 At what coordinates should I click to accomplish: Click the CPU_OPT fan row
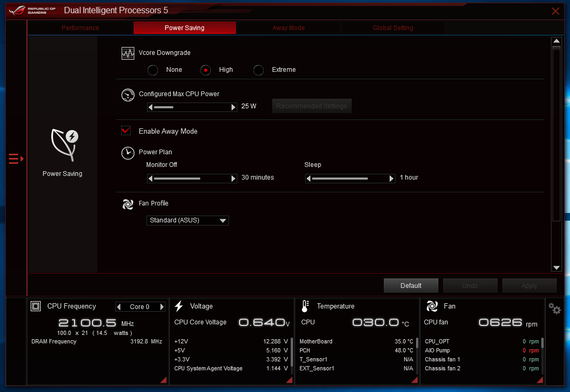point(482,341)
